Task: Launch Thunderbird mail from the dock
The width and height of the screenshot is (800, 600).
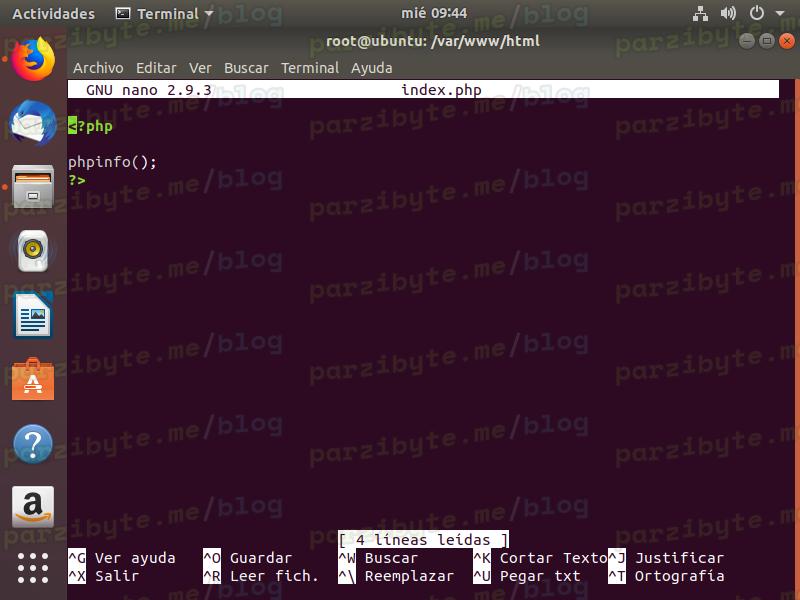Action: (33, 124)
